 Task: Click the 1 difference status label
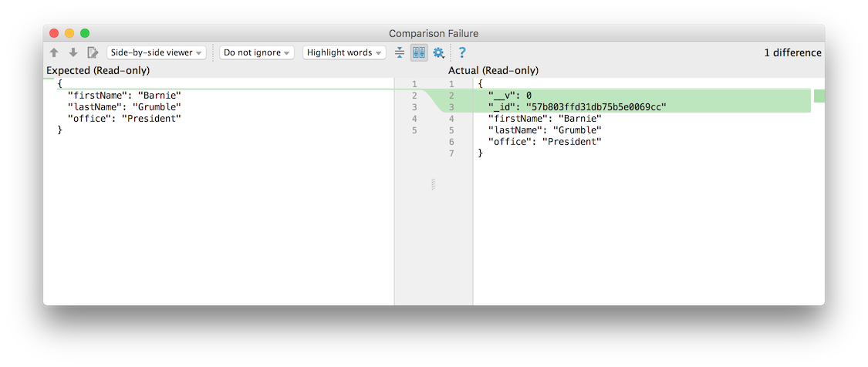click(792, 53)
